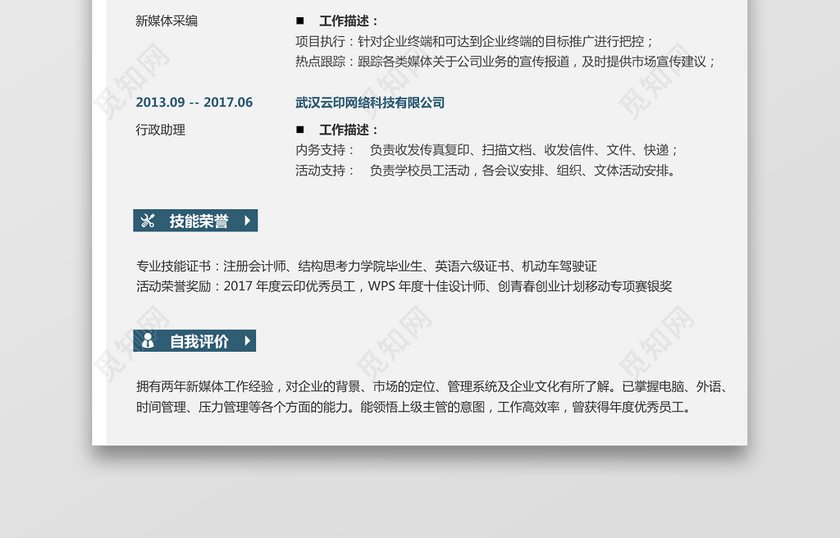Click the bullet square before first 工作描述
840x538 pixels.
[x=300, y=21]
